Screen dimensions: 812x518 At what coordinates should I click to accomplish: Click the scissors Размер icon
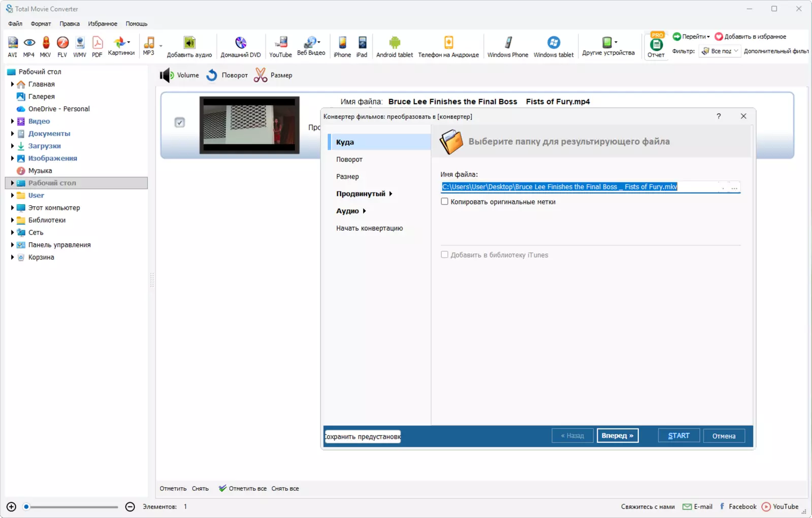(261, 75)
